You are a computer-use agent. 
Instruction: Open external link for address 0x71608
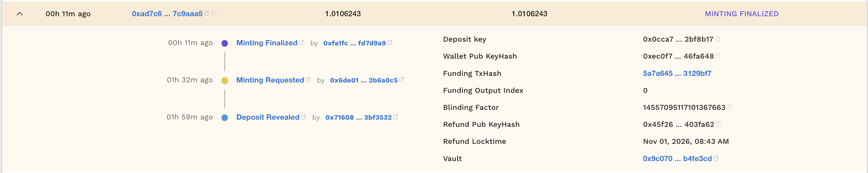[395, 117]
